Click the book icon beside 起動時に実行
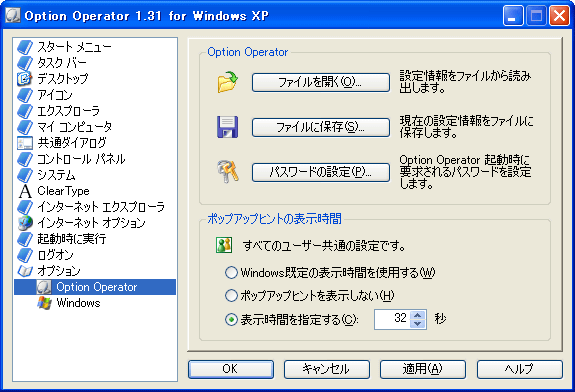Image resolution: width=575 pixels, height=392 pixels. pos(25,239)
